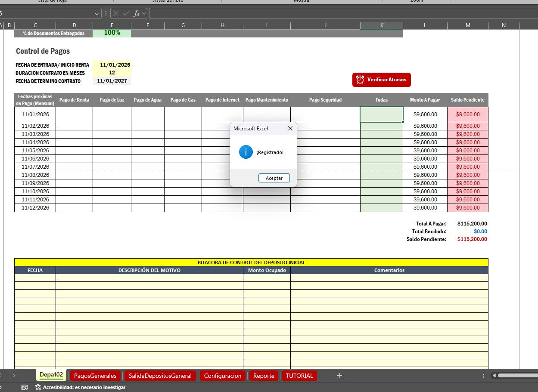Viewport: 538px width, 392px height.
Task: Switch to the PagosGenerales sheet tab
Action: click(95, 375)
